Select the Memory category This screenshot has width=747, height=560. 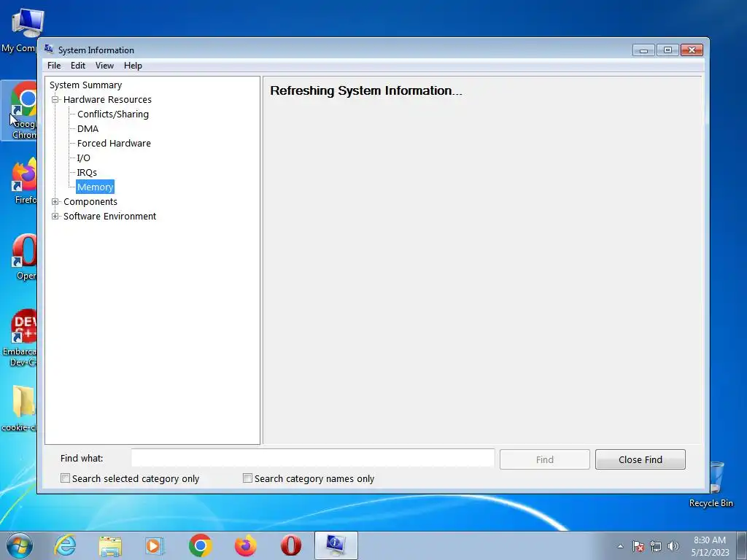point(96,187)
